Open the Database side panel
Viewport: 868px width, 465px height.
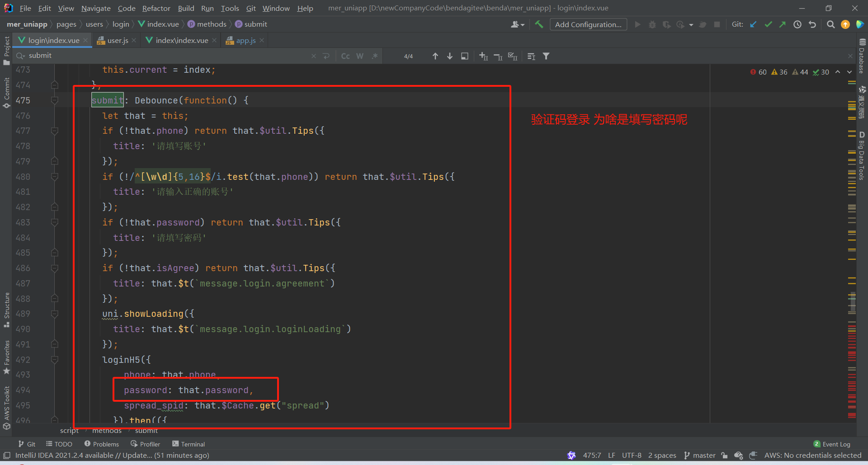click(862, 55)
